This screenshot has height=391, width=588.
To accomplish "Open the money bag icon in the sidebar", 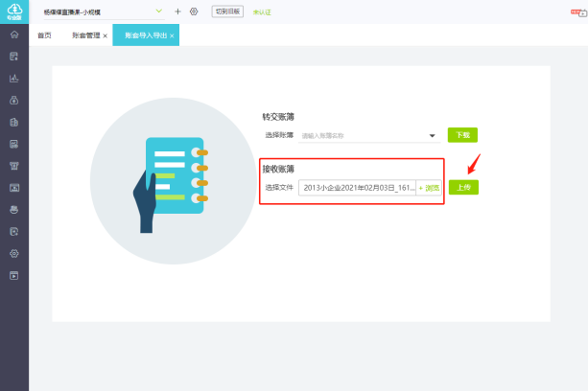I will point(14,100).
